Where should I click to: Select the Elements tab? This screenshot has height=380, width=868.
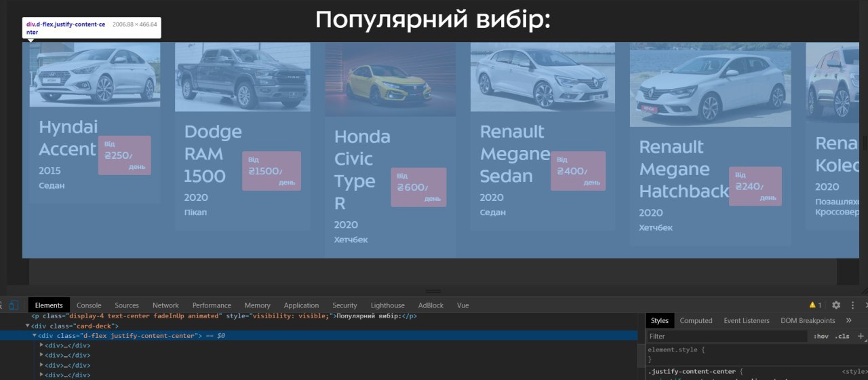49,305
